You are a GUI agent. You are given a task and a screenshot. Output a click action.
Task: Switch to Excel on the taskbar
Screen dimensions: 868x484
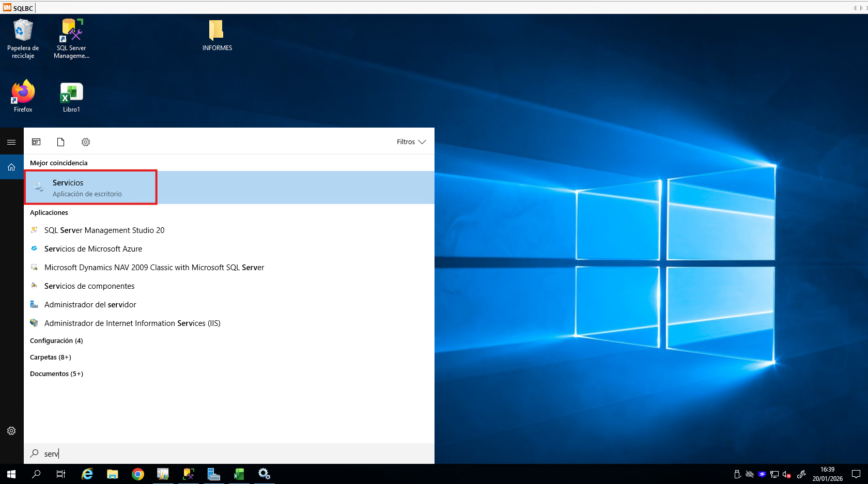[239, 474]
